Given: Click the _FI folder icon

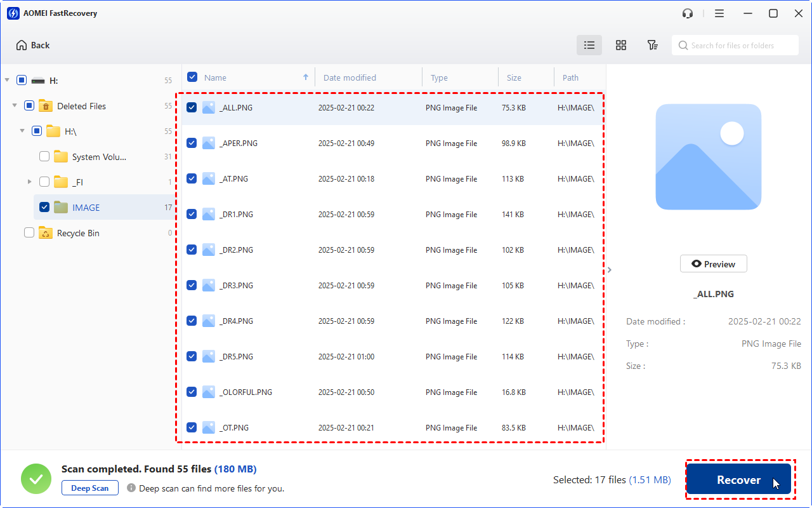Looking at the screenshot, I should click(x=60, y=182).
